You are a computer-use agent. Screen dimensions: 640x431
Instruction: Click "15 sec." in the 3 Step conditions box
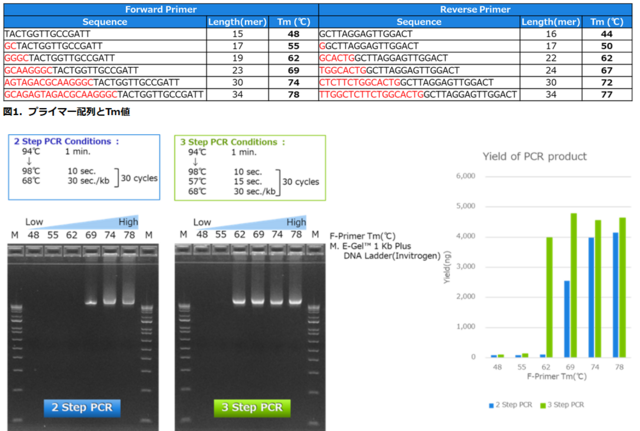(248, 182)
